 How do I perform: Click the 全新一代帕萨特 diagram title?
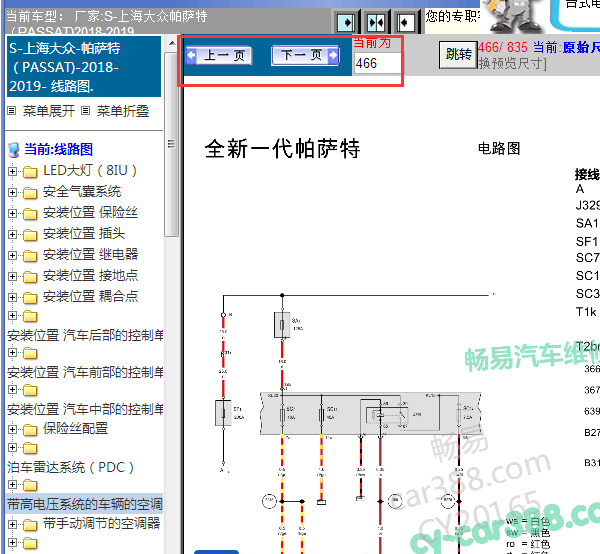[282, 148]
